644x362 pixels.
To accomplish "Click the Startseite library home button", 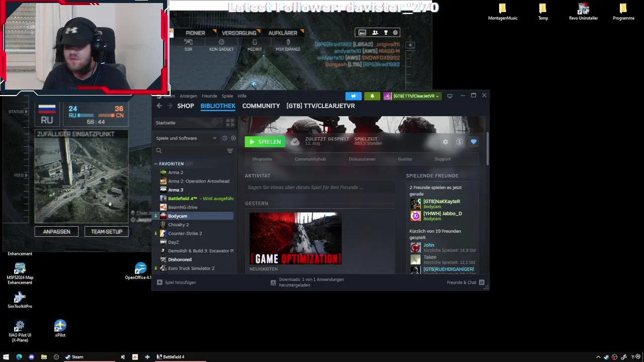I will (188, 123).
